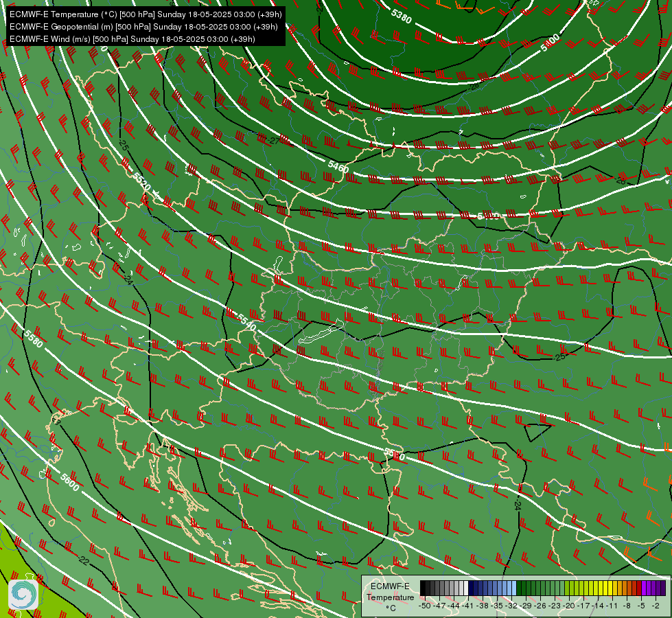
Task: Click the 5400 geopotential contour label
Action: tap(550, 43)
